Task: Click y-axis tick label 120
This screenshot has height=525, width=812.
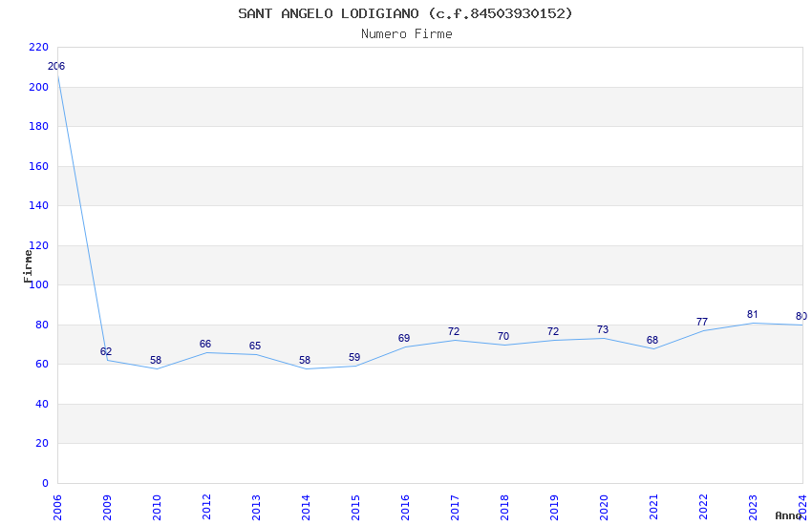Action: point(39,245)
